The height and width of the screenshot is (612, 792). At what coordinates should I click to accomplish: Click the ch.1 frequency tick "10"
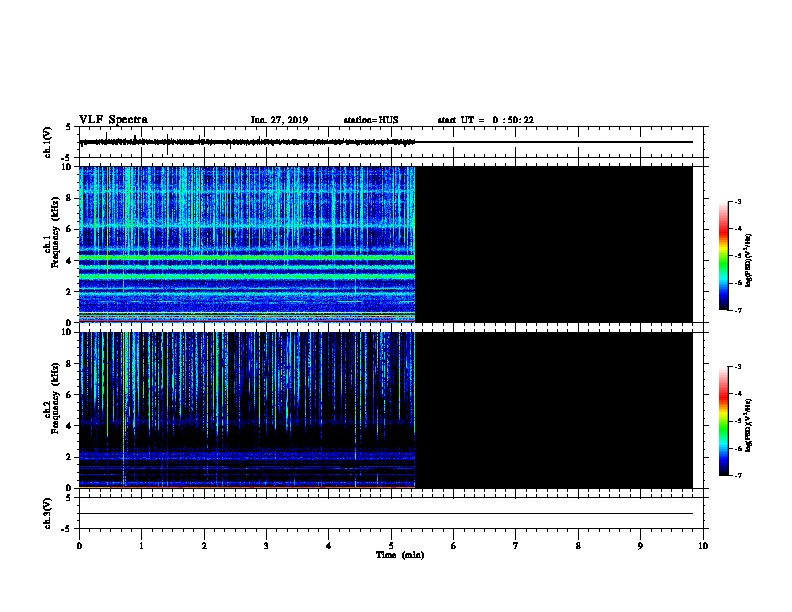68,167
